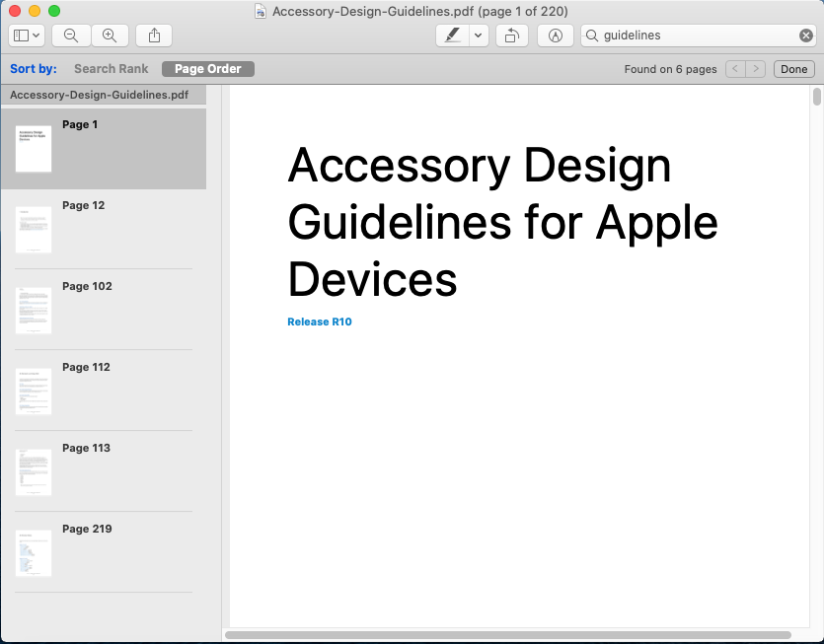
Task: Select the Page 12 search result
Action: point(104,230)
